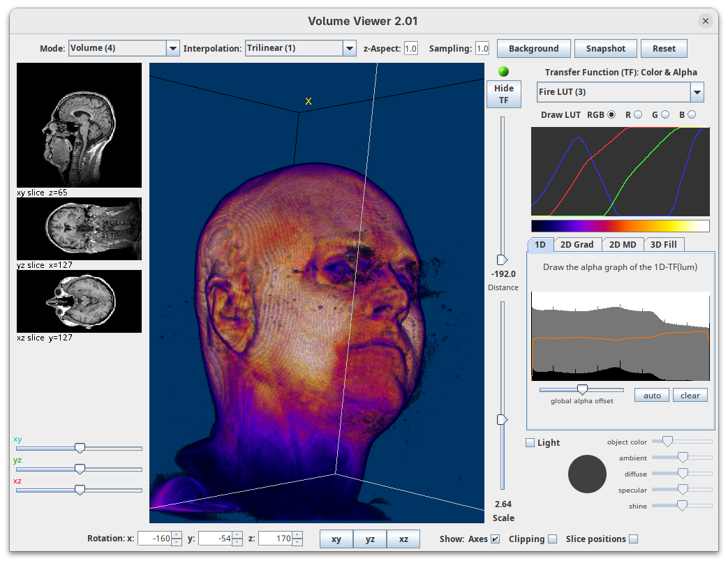Toggle the Show Axes checkbox

[496, 539]
